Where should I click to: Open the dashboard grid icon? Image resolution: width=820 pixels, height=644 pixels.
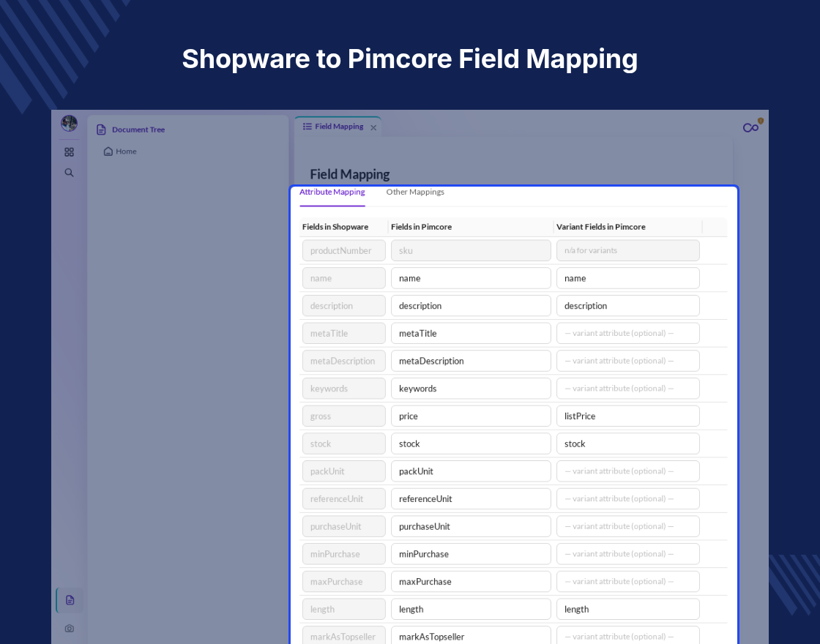pyautogui.click(x=69, y=152)
